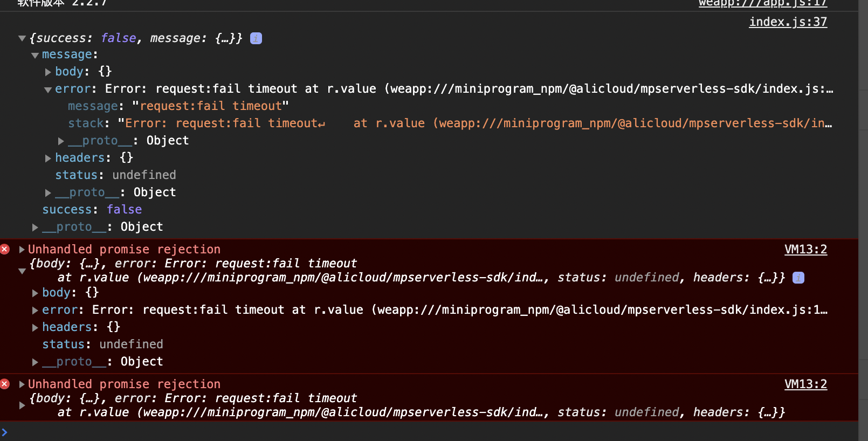Expand the body: {} property under message
Screen dimensions: 868x441
(x=48, y=72)
